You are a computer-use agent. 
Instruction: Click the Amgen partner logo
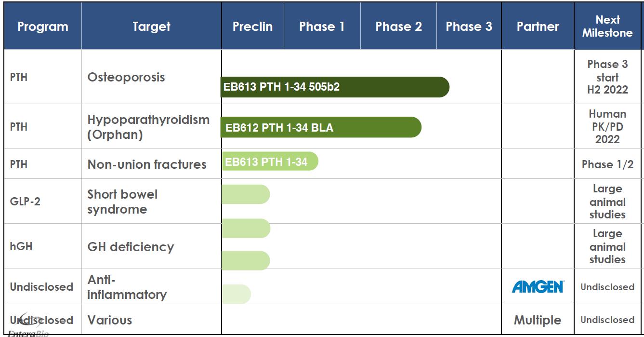(538, 287)
